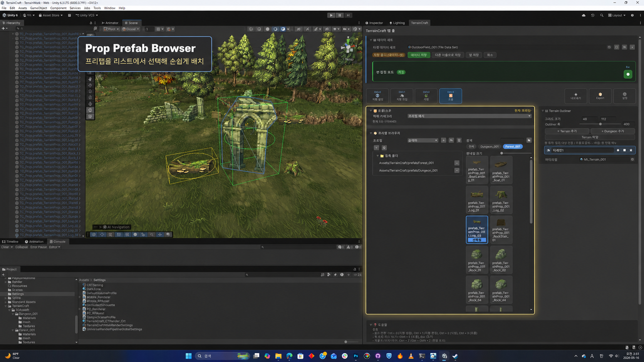The image size is (644, 362).
Task: Toggle scene 2D view mode icon
Action: tap(299, 29)
